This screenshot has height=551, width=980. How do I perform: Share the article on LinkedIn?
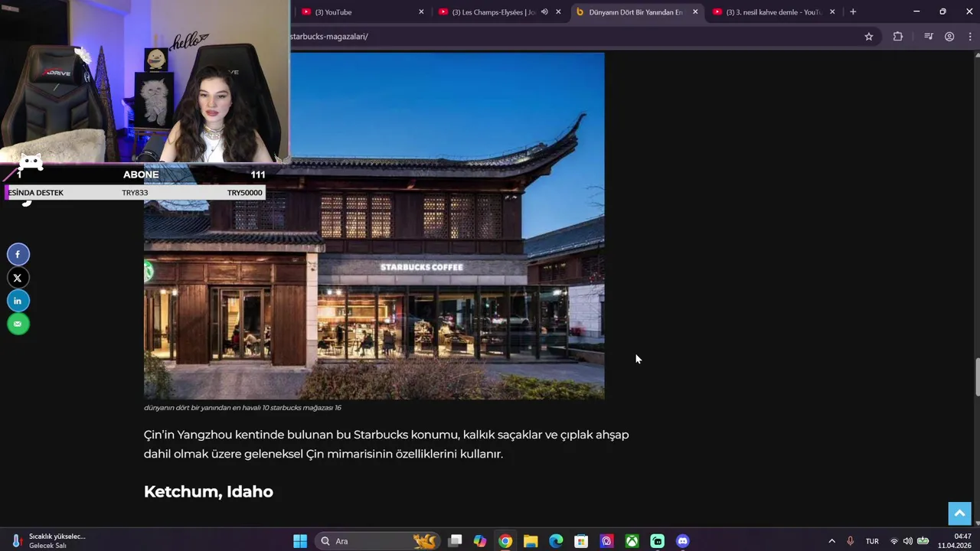18,301
